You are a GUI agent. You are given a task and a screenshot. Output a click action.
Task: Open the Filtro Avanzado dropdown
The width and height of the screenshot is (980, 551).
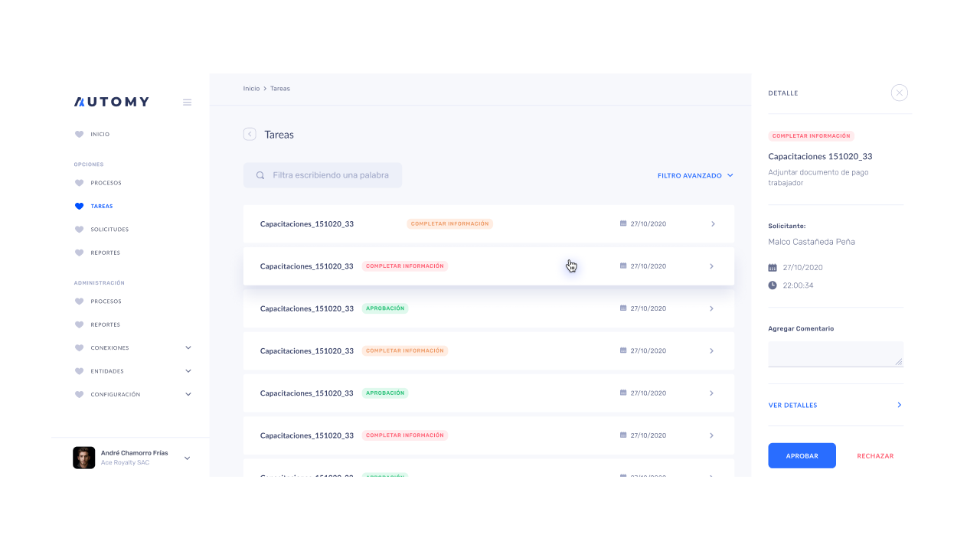tap(695, 176)
